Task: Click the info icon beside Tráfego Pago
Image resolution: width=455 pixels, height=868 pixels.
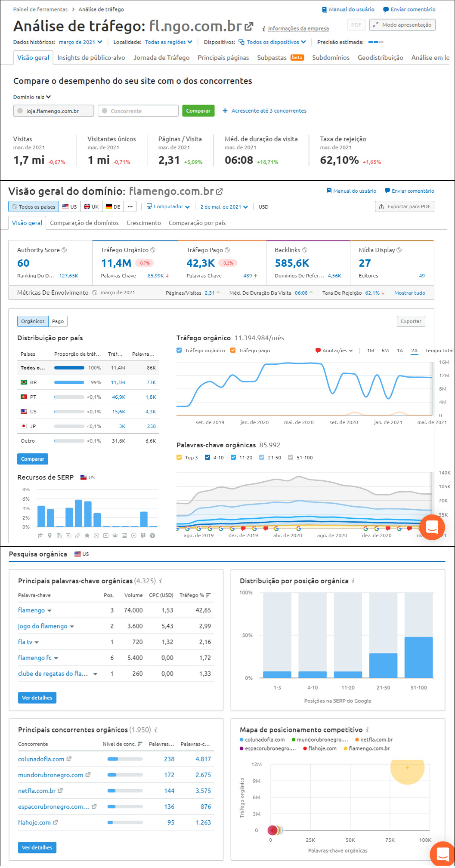Action: point(227,250)
